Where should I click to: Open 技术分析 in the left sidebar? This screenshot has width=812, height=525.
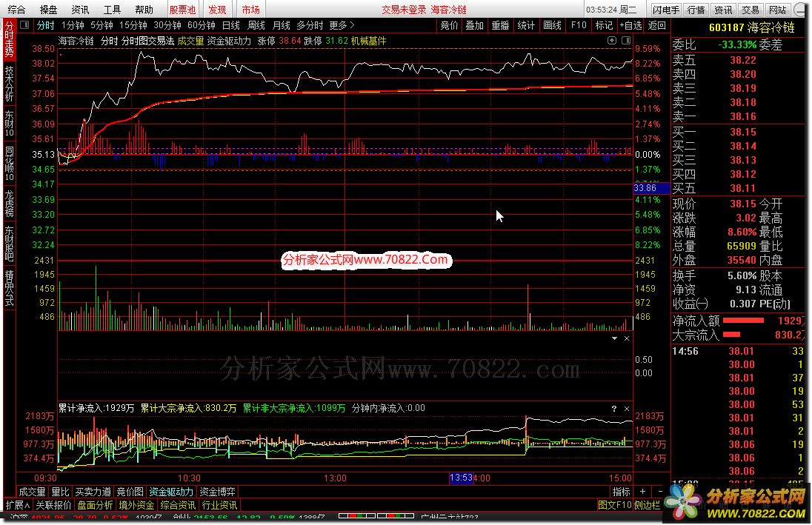pos(10,84)
